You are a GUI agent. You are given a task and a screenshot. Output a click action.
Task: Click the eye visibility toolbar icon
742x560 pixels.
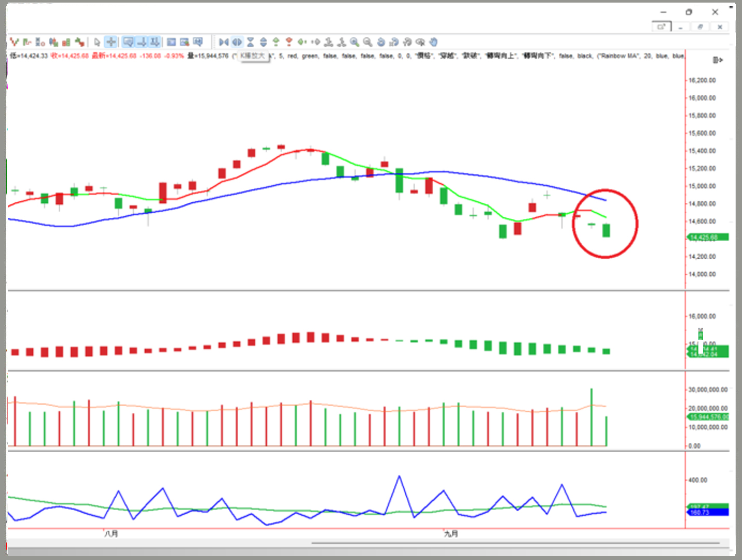pyautogui.click(x=420, y=42)
